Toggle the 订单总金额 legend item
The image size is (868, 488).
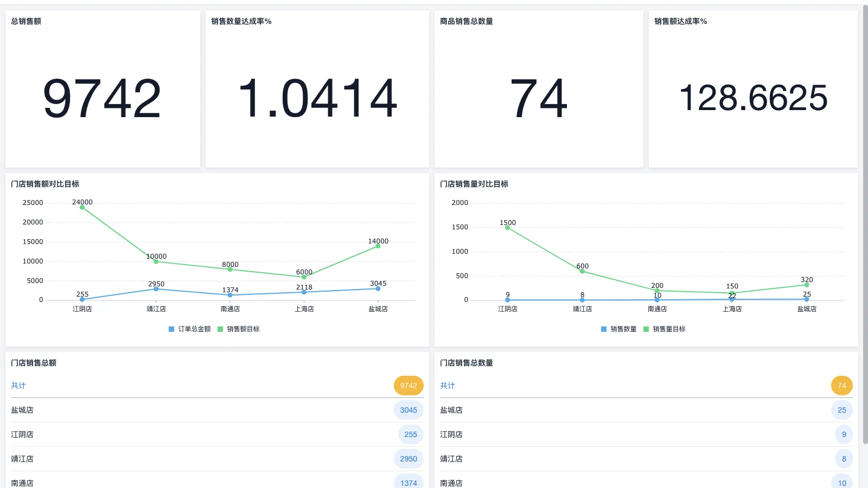190,329
